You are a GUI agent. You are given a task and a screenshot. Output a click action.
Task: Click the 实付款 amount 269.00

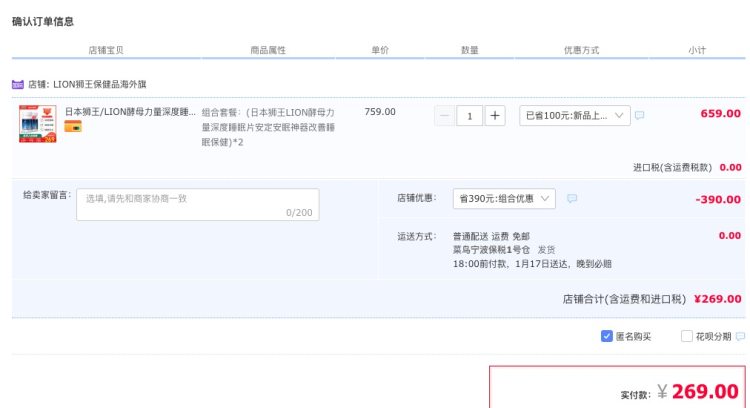point(705,392)
